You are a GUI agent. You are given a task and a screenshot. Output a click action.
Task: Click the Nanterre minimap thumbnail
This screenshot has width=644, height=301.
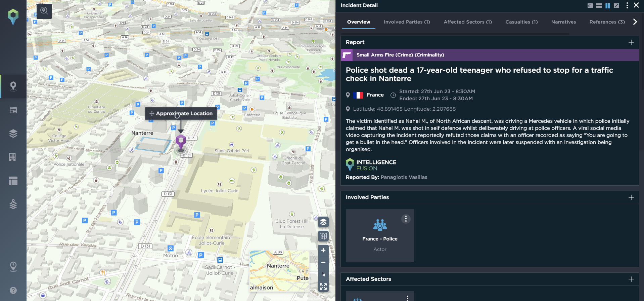coord(279,271)
